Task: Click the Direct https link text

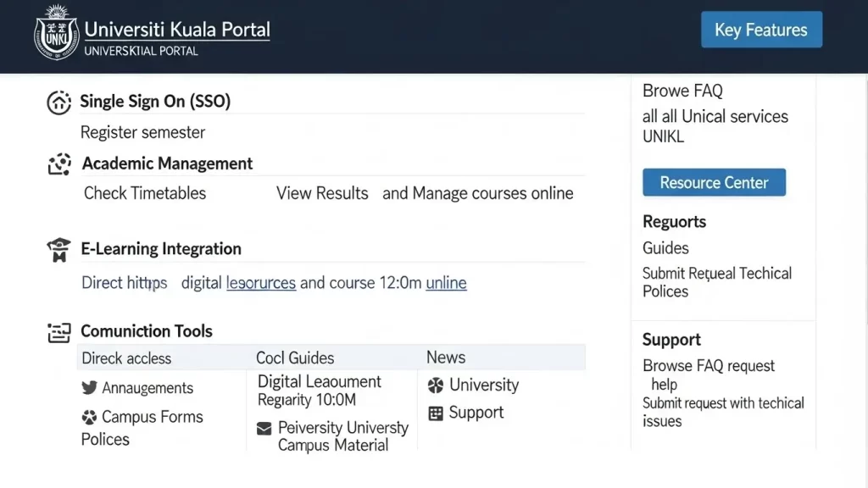Action: pyautogui.click(x=124, y=283)
